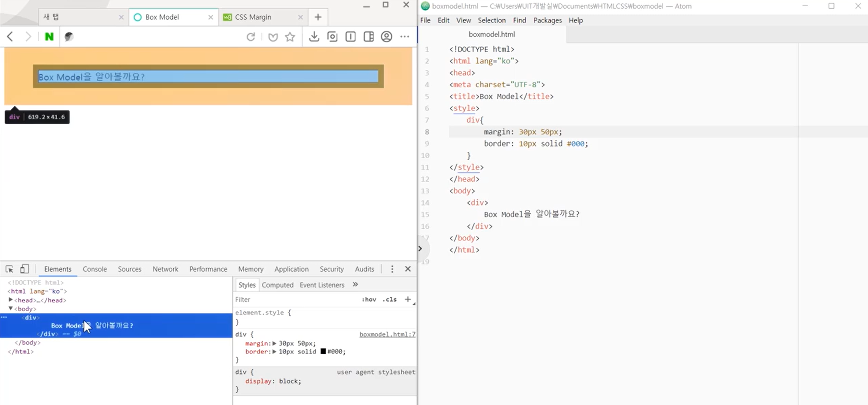Toggle the :hov element state panel
This screenshot has height=405, width=868.
[369, 299]
